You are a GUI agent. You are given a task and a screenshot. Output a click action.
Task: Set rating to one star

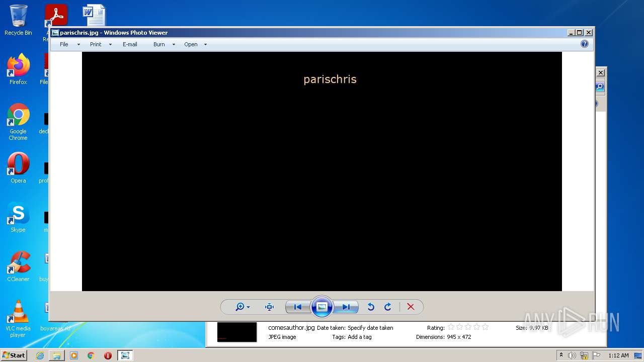[451, 327]
